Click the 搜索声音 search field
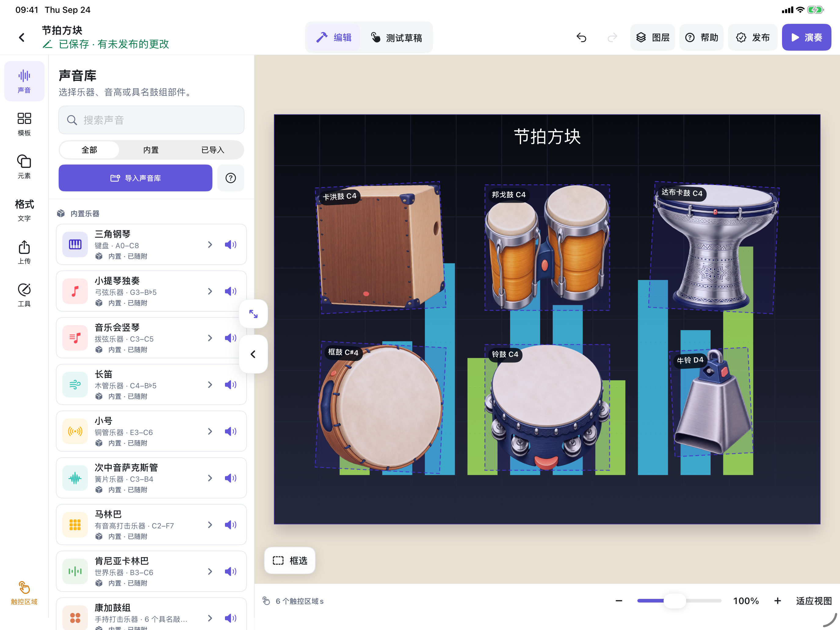 151,120
